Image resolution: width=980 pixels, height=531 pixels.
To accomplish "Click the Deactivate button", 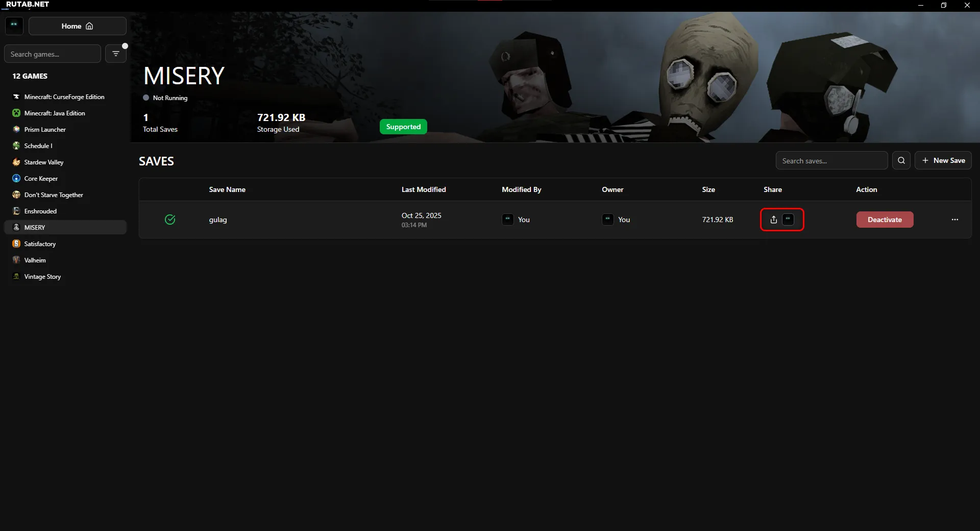I will tap(885, 220).
